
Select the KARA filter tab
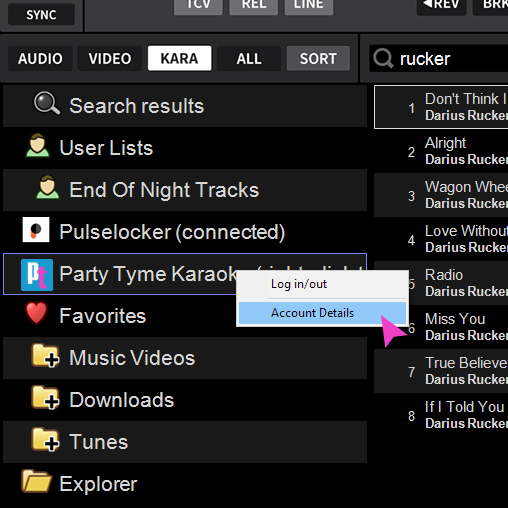pos(179,58)
